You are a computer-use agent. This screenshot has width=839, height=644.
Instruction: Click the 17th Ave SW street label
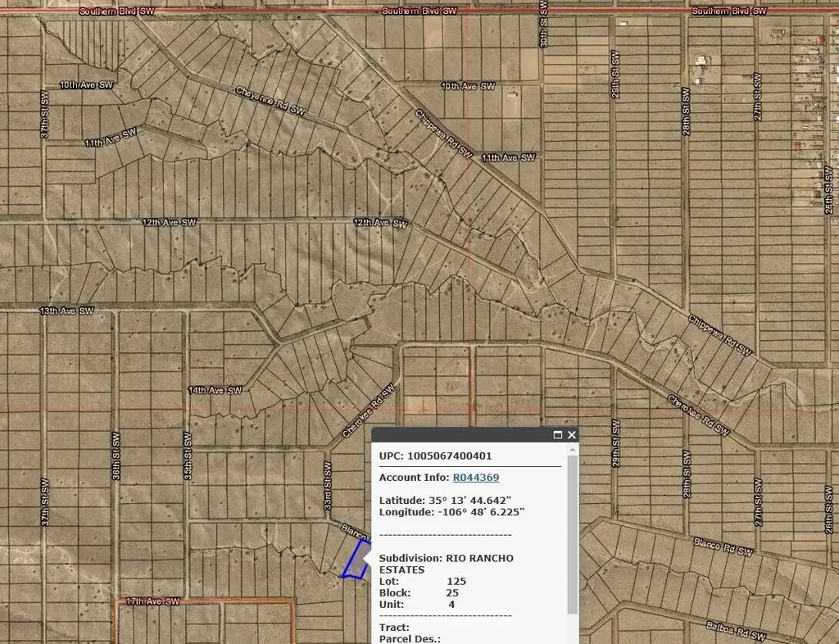point(152,601)
